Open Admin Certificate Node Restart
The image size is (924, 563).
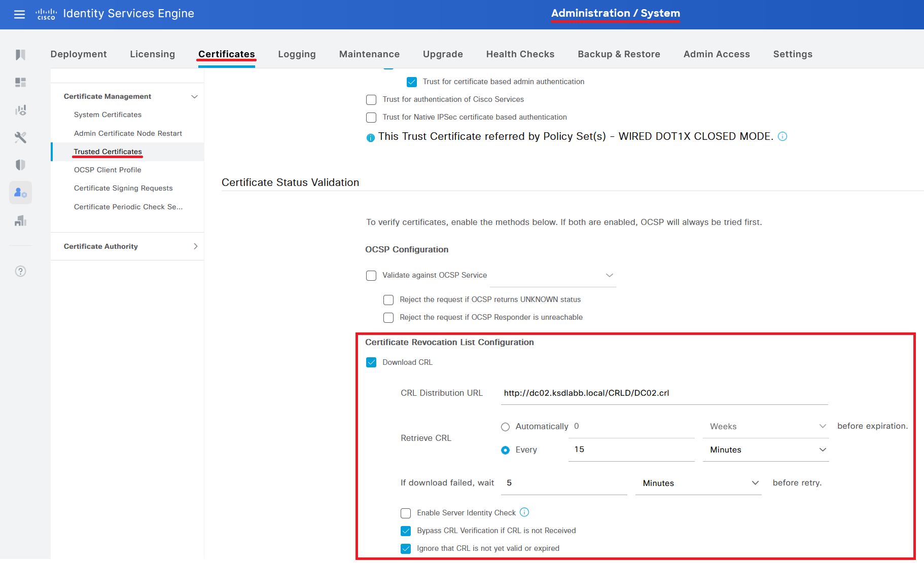point(128,133)
